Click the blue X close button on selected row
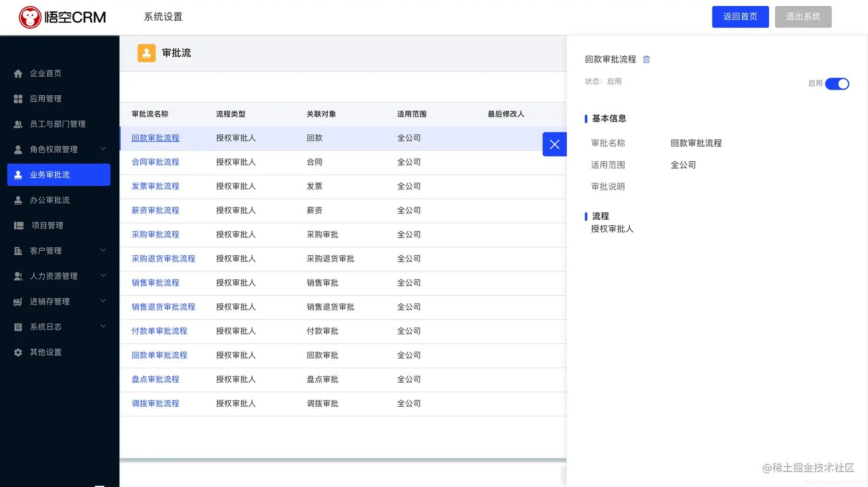 [554, 144]
